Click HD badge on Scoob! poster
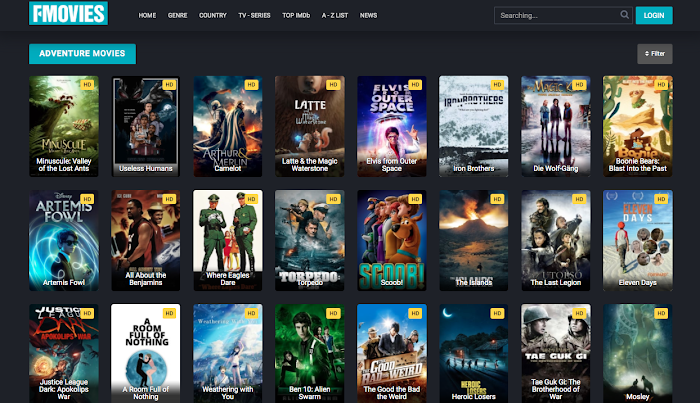 tap(415, 199)
